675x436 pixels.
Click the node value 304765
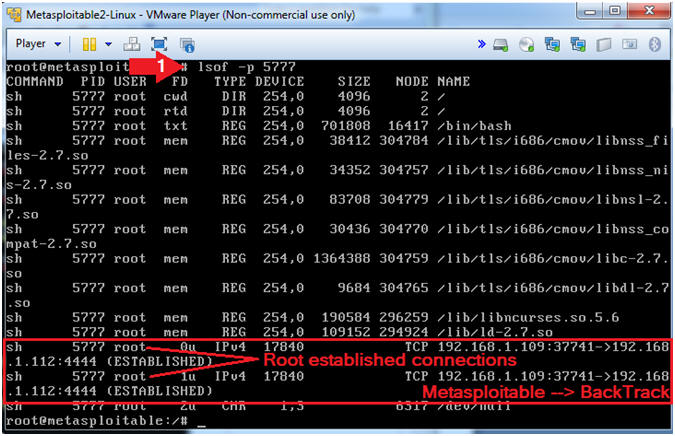click(x=404, y=288)
